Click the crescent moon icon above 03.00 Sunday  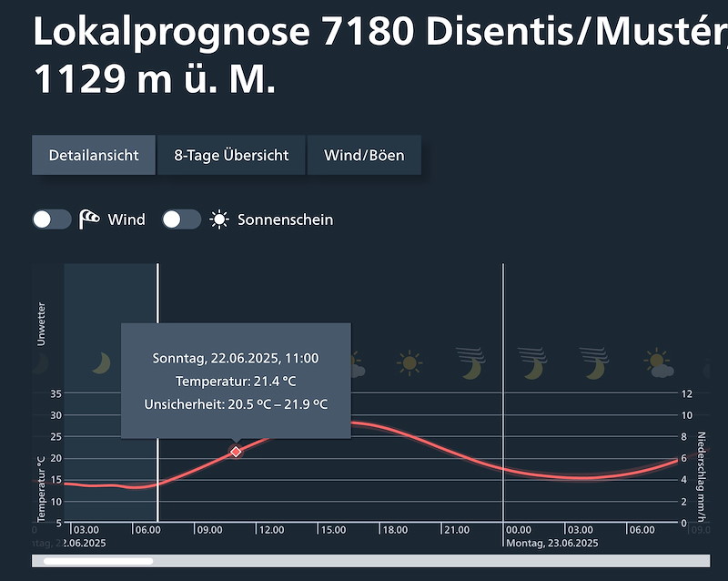[x=101, y=363]
